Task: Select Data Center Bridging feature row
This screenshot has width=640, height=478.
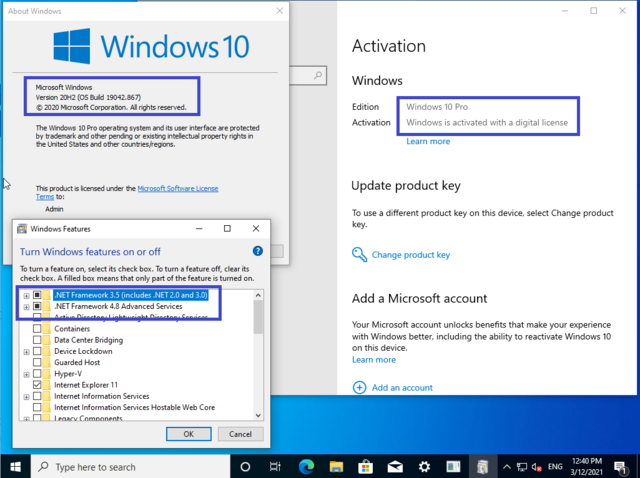Action: [88, 340]
